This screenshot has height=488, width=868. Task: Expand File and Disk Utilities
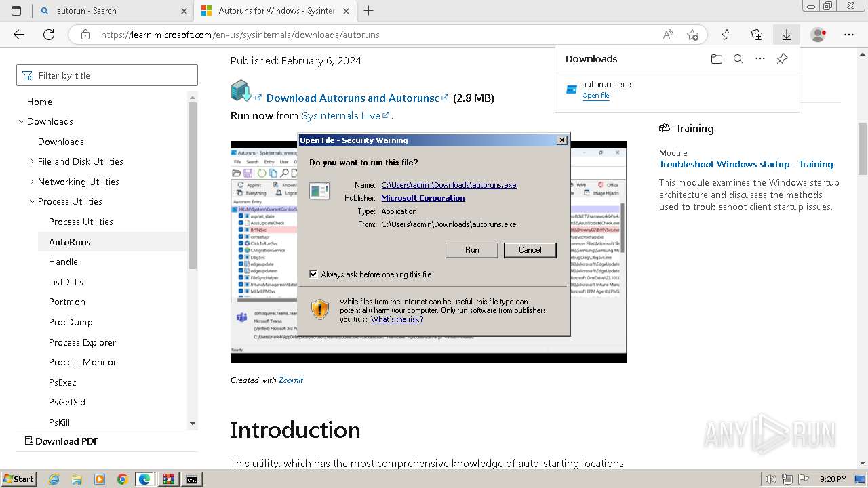pos(32,161)
